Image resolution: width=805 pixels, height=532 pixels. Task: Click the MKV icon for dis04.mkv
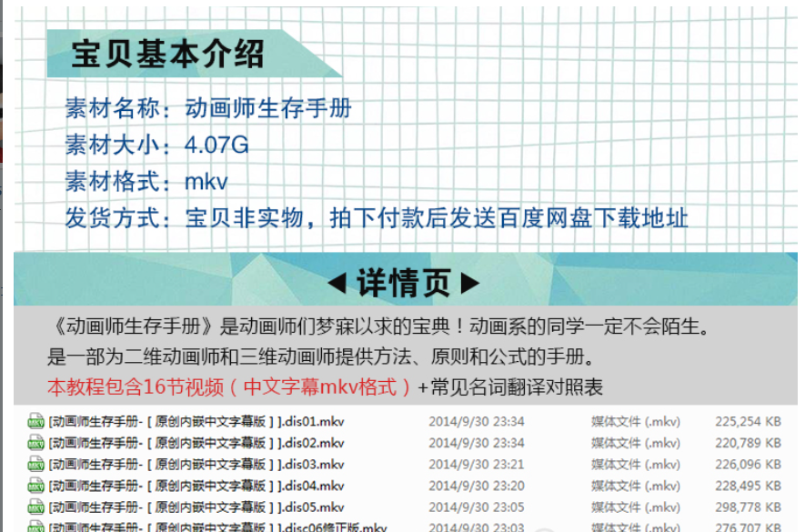point(35,486)
